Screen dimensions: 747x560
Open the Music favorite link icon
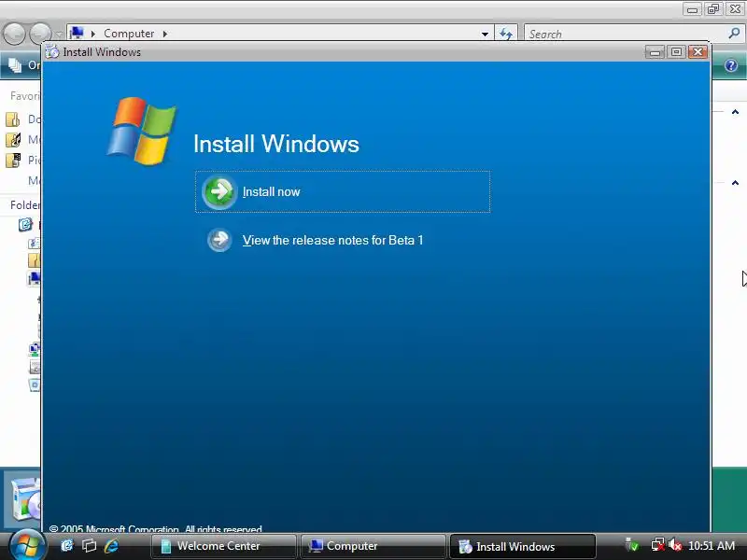(x=13, y=139)
